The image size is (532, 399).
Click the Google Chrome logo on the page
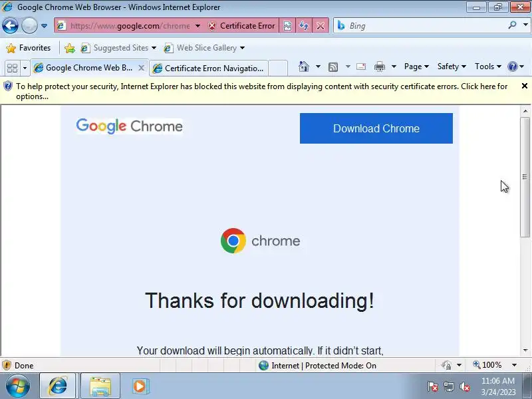tap(129, 126)
